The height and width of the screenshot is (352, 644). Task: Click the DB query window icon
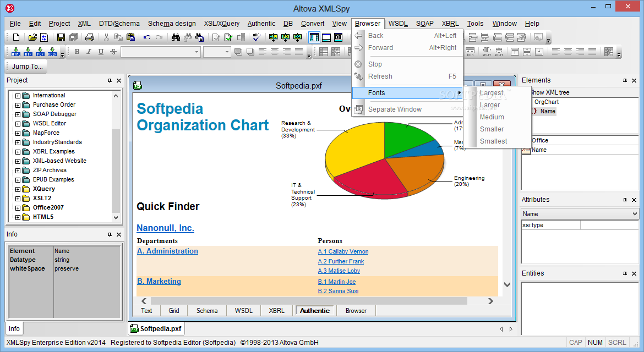pos(338,37)
